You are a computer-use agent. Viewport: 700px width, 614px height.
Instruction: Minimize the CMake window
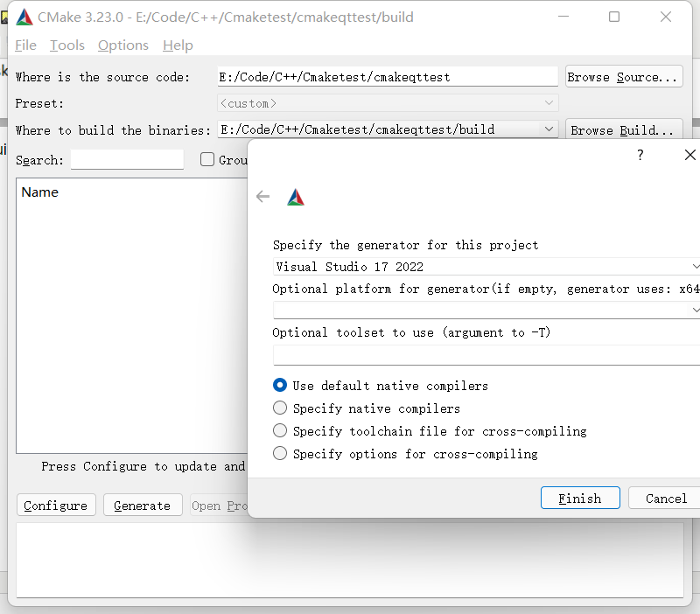(563, 17)
